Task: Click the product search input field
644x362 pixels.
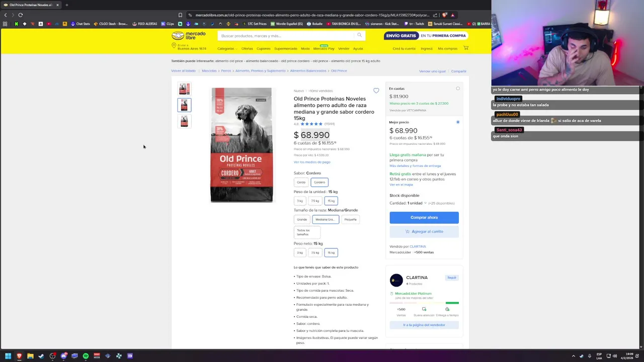Action: 287,36
